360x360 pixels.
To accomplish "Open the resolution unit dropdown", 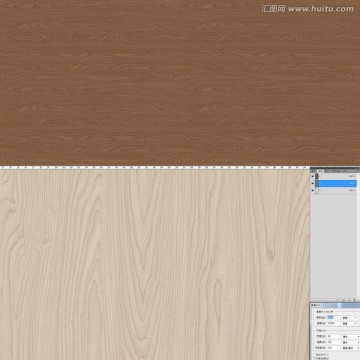I will [351, 348].
